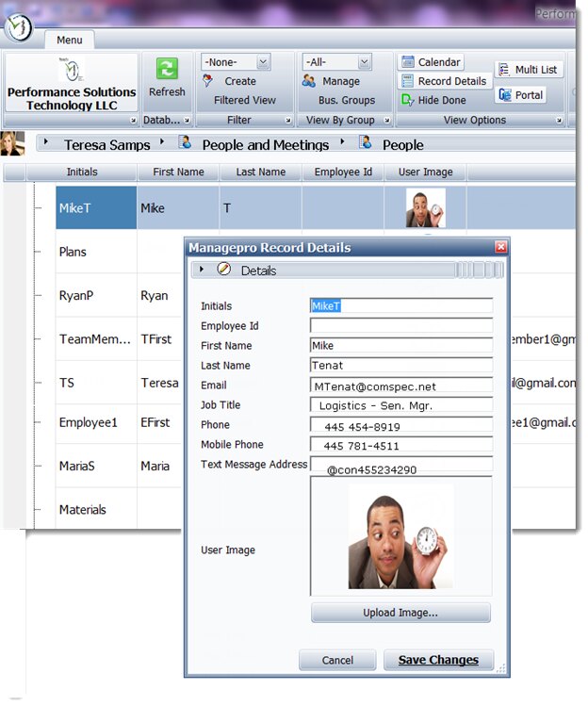Click in the Initials field

[x=401, y=305]
